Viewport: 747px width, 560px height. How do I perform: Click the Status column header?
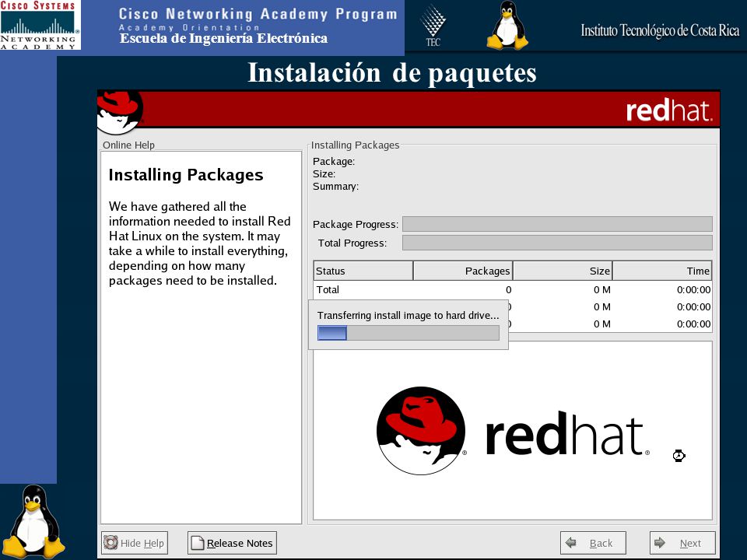pyautogui.click(x=363, y=271)
